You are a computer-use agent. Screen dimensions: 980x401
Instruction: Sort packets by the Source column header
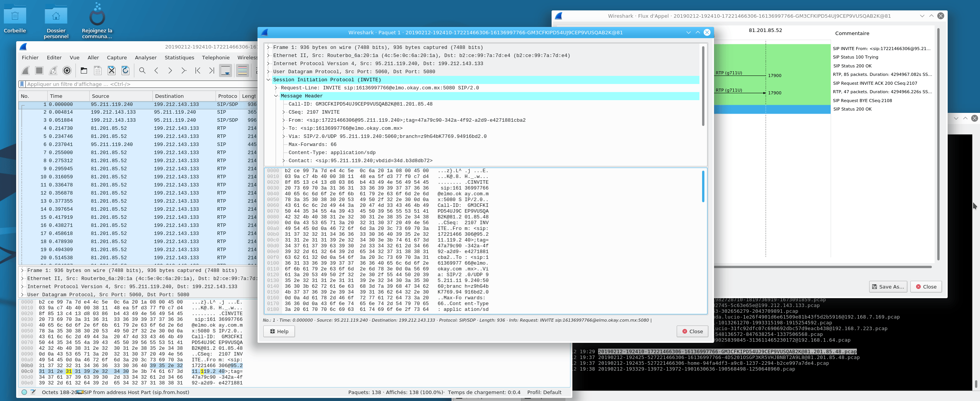(x=120, y=96)
